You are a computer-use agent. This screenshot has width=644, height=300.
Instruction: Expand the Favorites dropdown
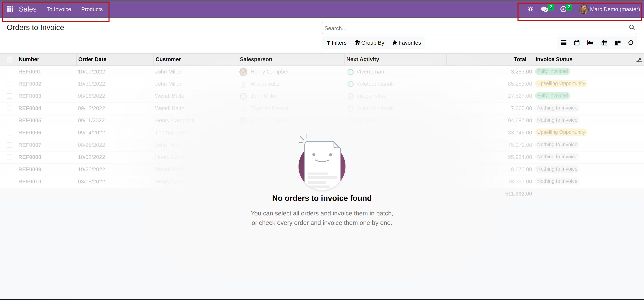(x=406, y=43)
